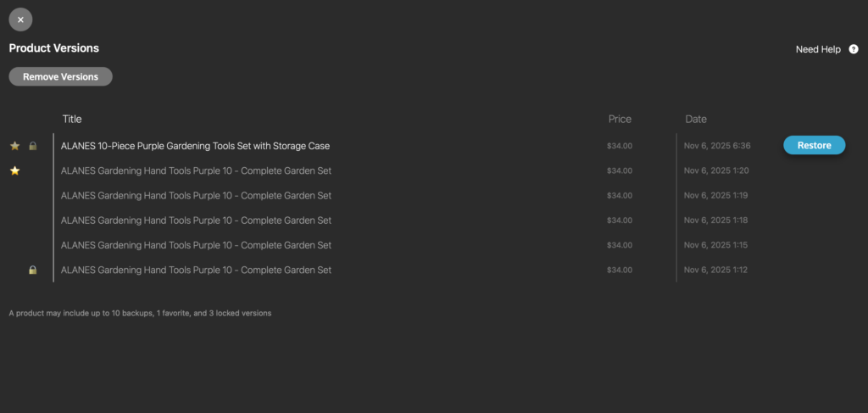Click the date Nov 6, 2025 1:20
Image resolution: width=868 pixels, height=413 pixels.
[x=717, y=170]
